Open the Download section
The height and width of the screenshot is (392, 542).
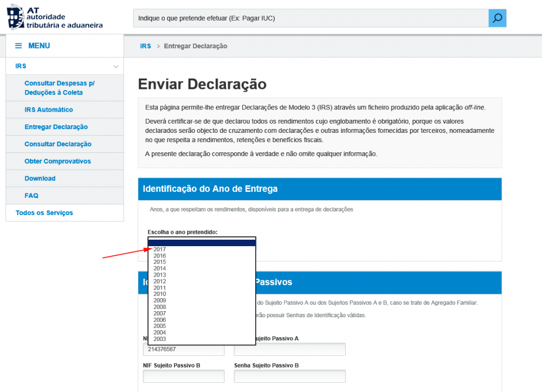click(x=40, y=178)
